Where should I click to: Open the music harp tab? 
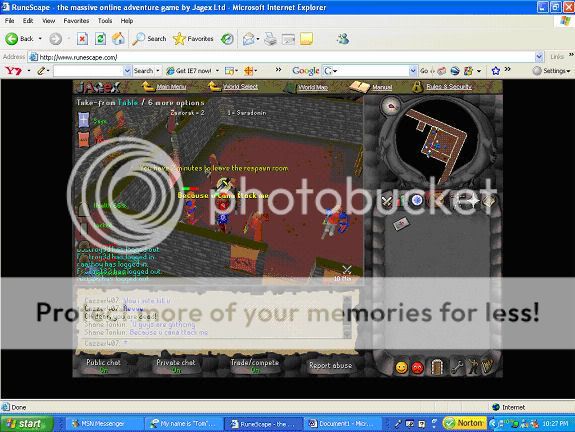488,366
